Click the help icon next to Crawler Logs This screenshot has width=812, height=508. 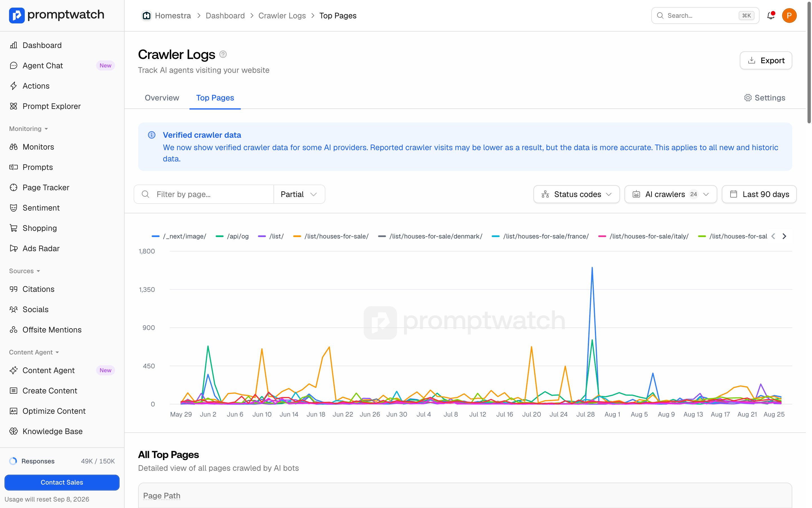tap(223, 54)
